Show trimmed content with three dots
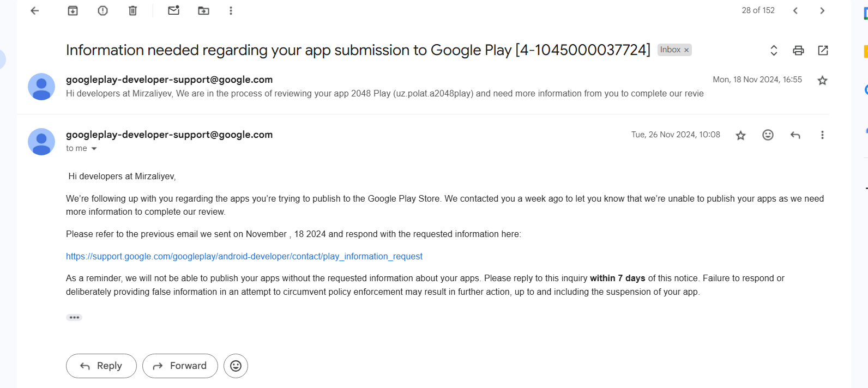The width and height of the screenshot is (868, 388). 74,317
